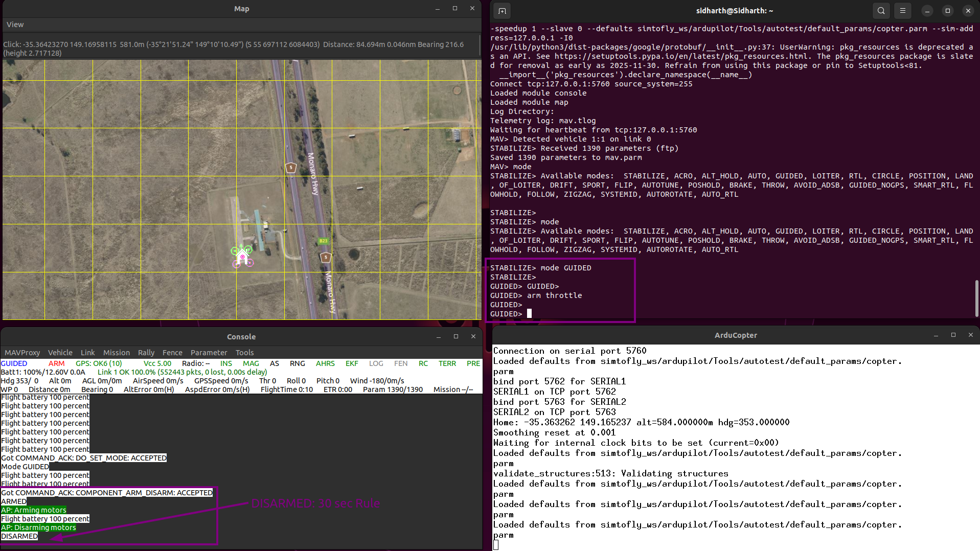Expand the Vehicle menu
The height and width of the screenshot is (551, 980).
click(x=60, y=353)
